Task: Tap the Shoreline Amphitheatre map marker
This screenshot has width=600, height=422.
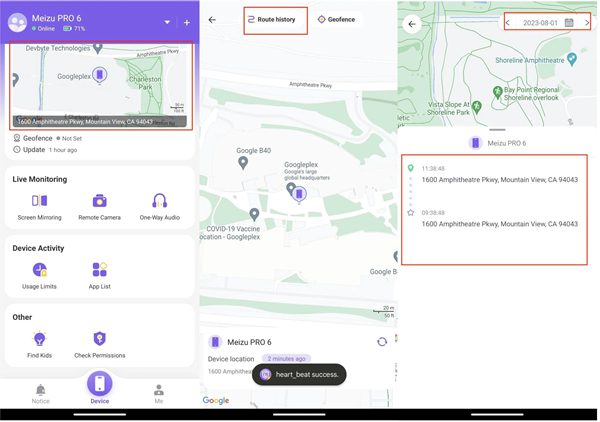Action: (x=572, y=59)
